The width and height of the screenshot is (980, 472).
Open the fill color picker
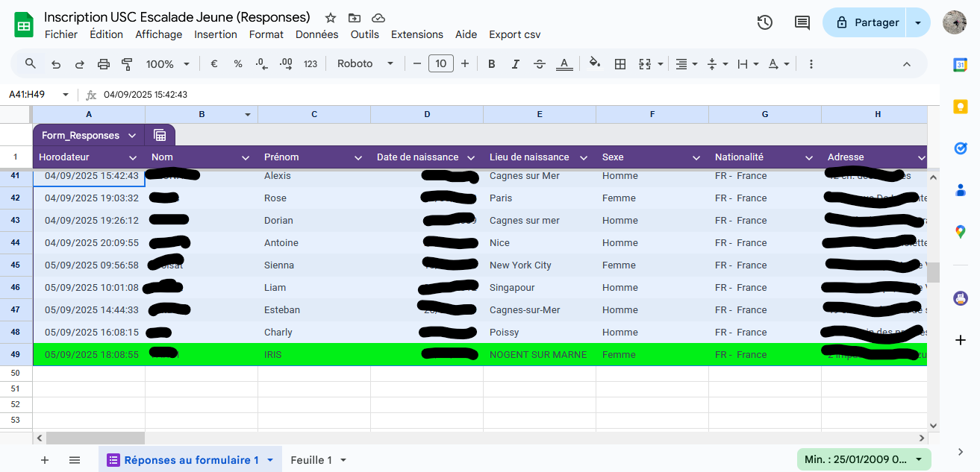click(595, 63)
